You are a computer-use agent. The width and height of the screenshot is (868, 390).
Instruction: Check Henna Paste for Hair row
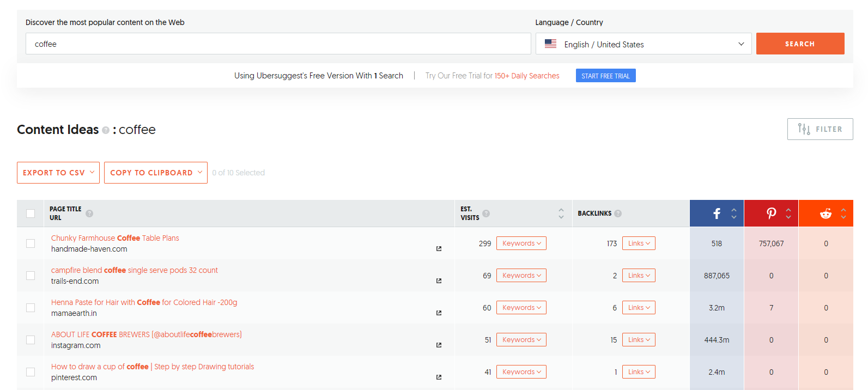tap(31, 308)
